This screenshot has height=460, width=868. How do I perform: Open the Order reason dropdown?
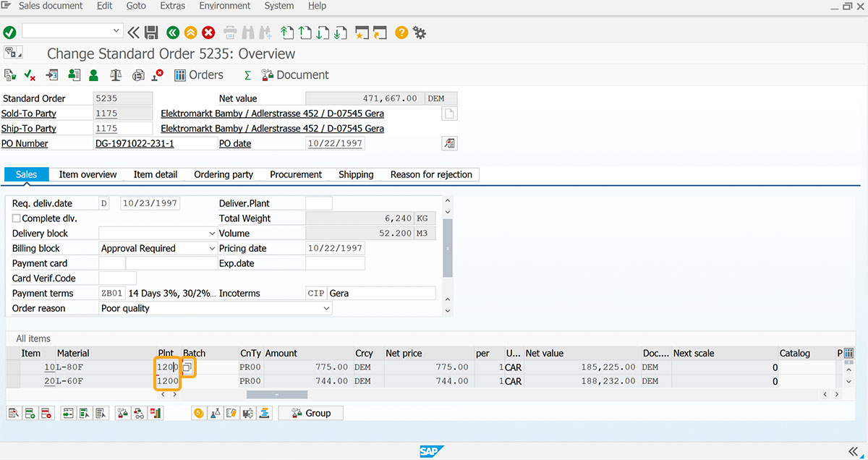coord(326,308)
